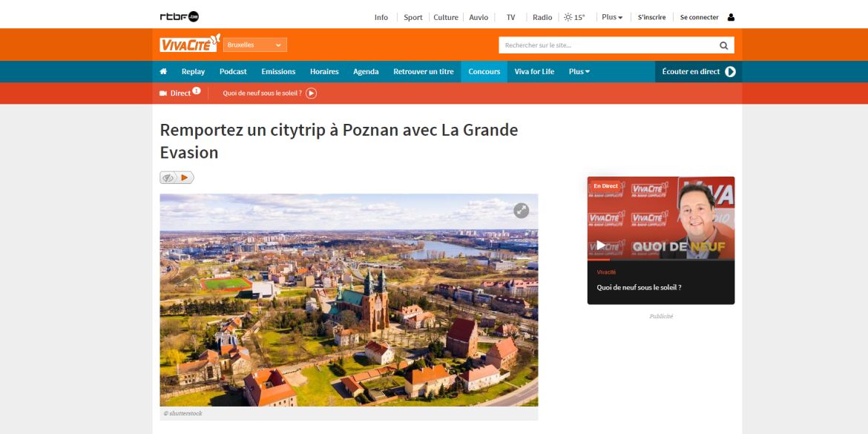Click the S'inscrire link
Image resolution: width=868 pixels, height=434 pixels.
[x=651, y=17]
